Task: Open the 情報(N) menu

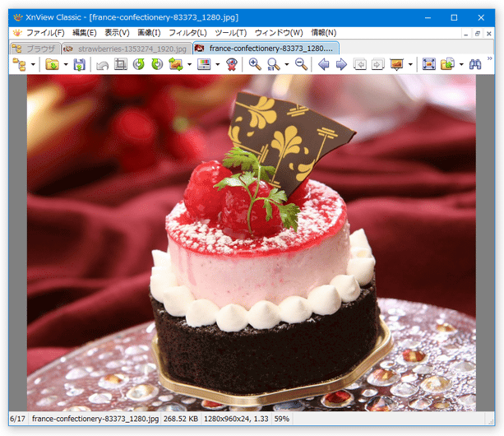Action: tap(324, 33)
